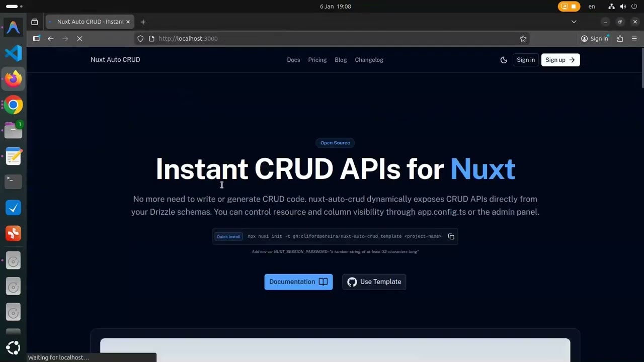Screen dimensions: 644x362
Task: Show all applications via Ubuntu logo
Action: (x=14, y=347)
